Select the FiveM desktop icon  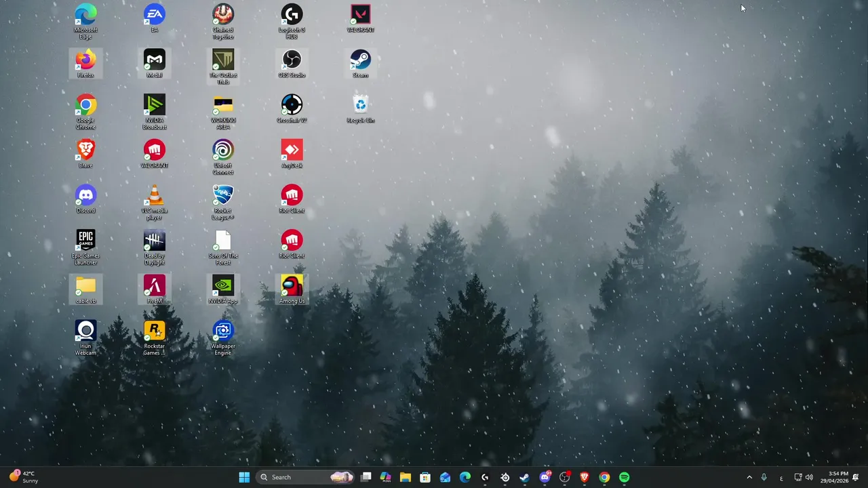155,289
